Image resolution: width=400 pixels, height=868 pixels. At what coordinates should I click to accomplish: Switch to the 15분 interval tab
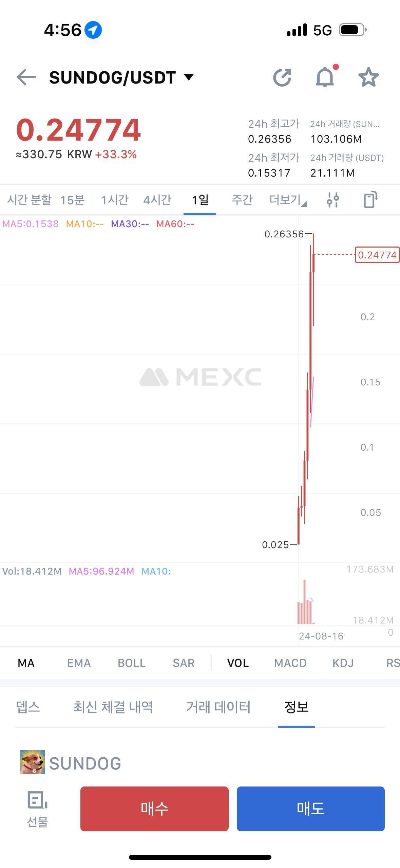pyautogui.click(x=72, y=200)
